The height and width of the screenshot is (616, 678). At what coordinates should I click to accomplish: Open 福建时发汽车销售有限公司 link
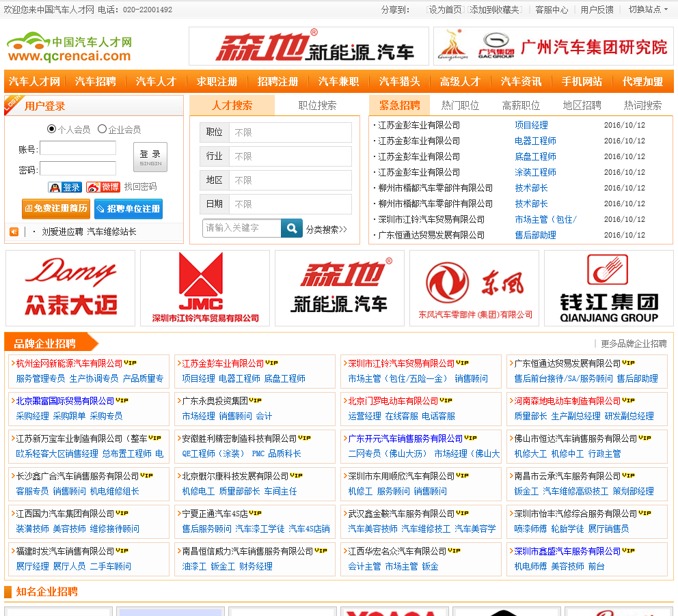pos(66,551)
